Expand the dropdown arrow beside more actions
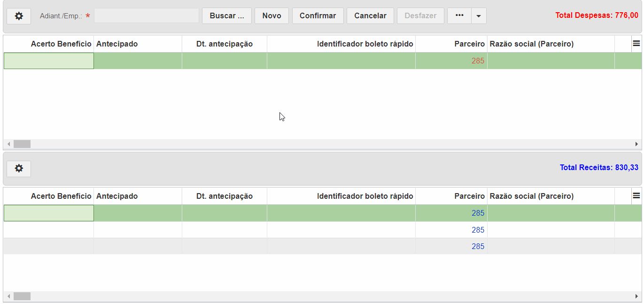Screen dimensions: 644x304 [x=479, y=16]
